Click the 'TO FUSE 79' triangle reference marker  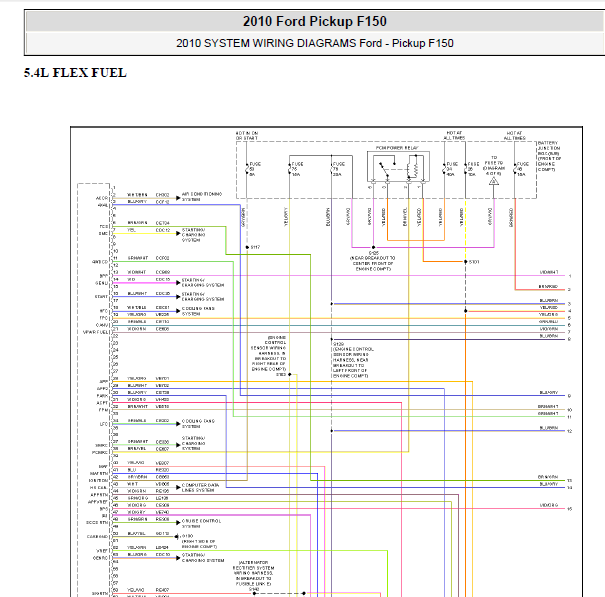[x=494, y=181]
